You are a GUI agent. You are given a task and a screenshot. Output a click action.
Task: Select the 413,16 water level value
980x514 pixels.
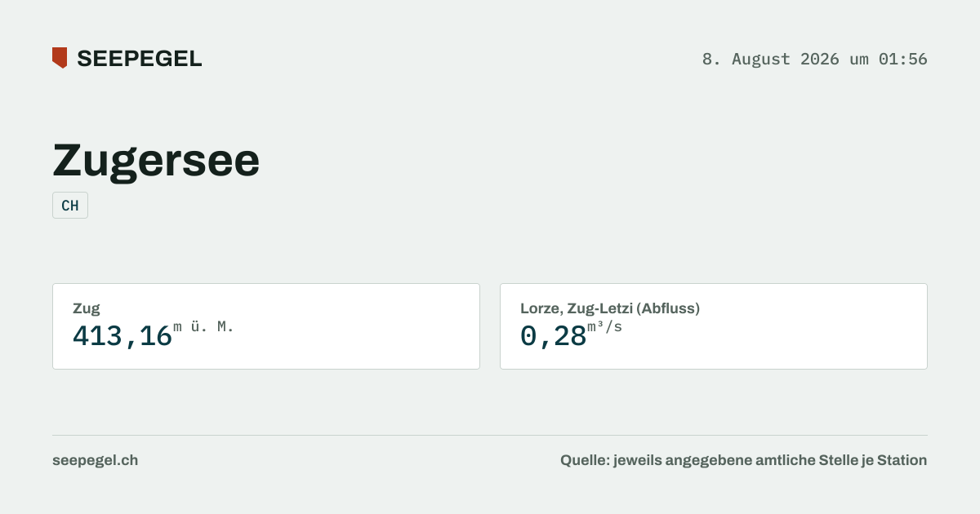click(x=122, y=336)
